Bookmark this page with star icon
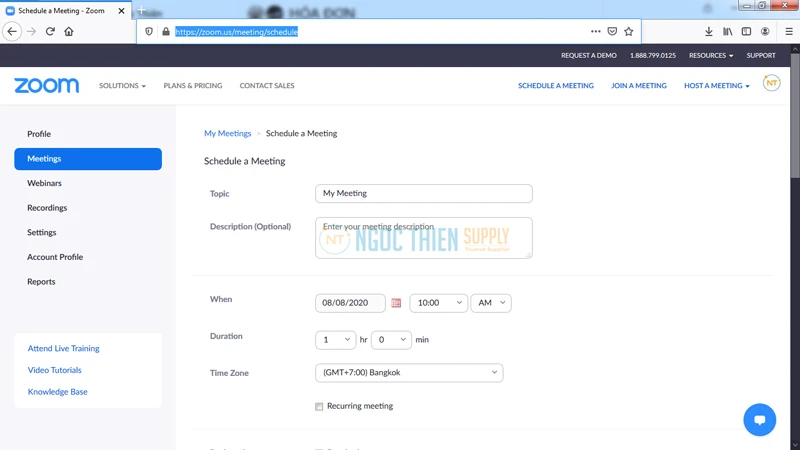This screenshot has width=800, height=450. click(629, 32)
